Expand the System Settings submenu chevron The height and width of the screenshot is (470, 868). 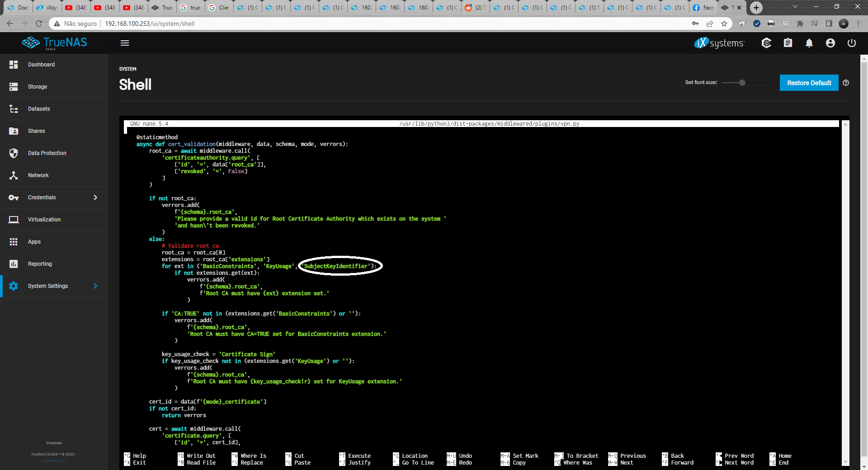tap(95, 286)
